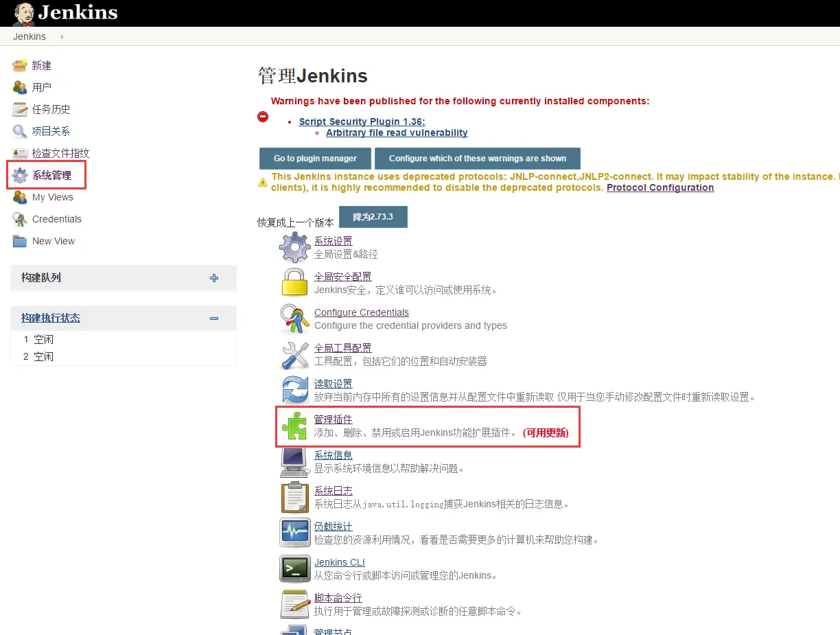Open the Script Security Plugin 1.36 link

[362, 122]
